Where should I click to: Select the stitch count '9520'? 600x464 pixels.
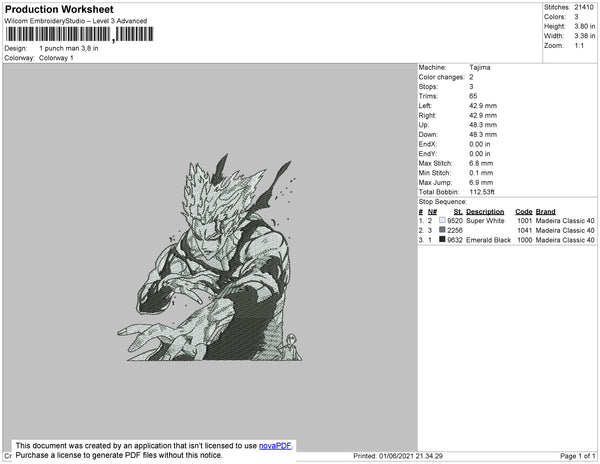pos(455,221)
